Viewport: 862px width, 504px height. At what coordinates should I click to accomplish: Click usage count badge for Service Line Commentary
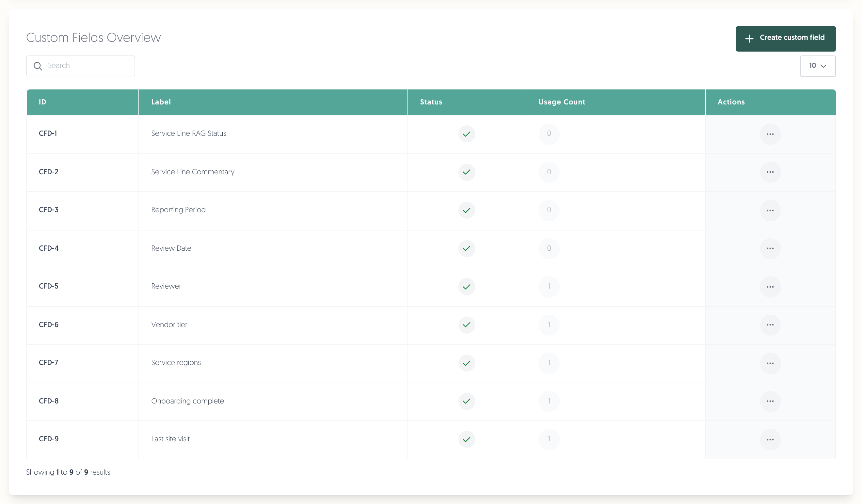[x=549, y=172]
